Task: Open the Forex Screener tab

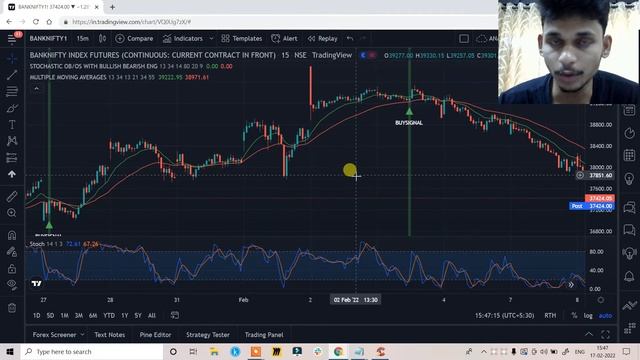Action: (54, 335)
